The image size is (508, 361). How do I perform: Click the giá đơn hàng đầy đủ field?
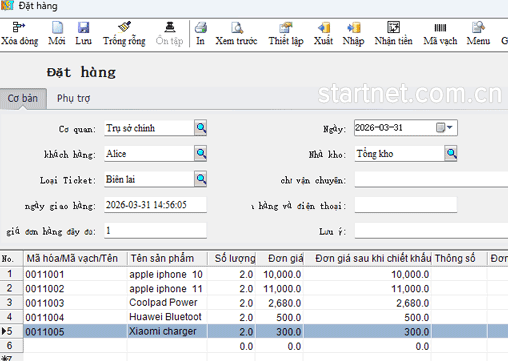coord(155,230)
